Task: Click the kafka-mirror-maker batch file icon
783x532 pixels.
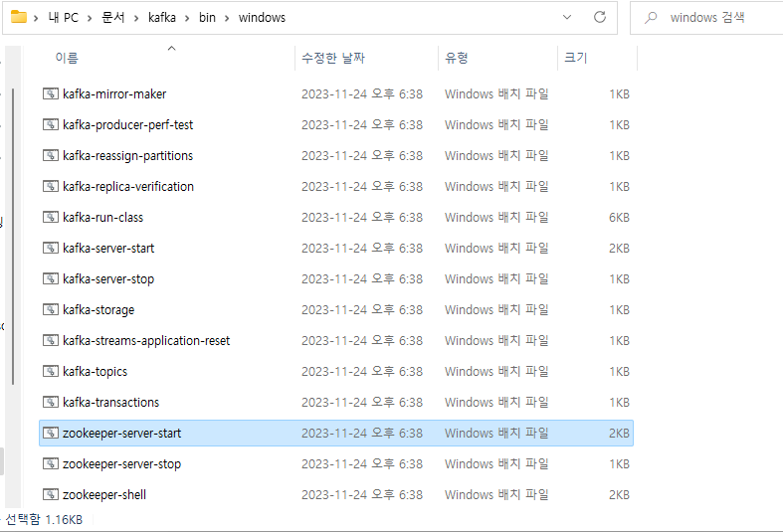Action: pyautogui.click(x=51, y=93)
